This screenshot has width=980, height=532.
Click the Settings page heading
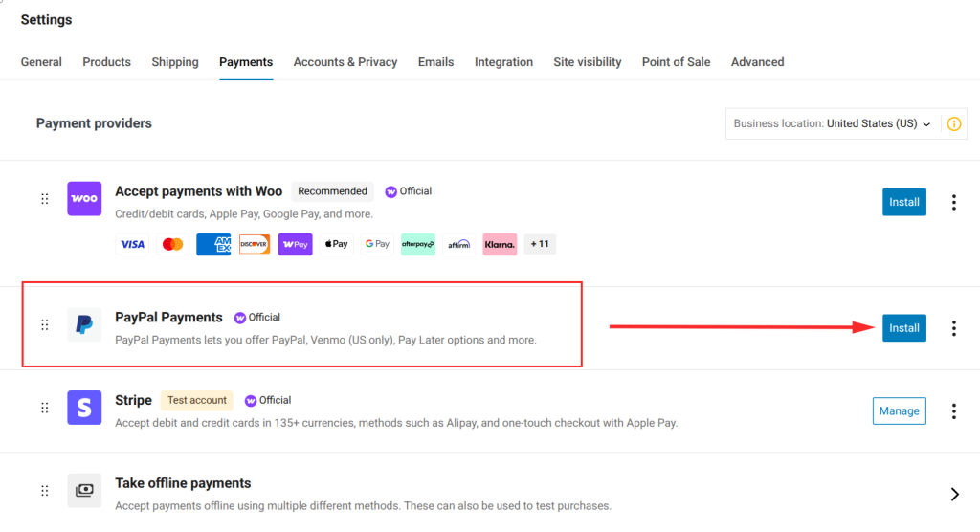pos(46,20)
